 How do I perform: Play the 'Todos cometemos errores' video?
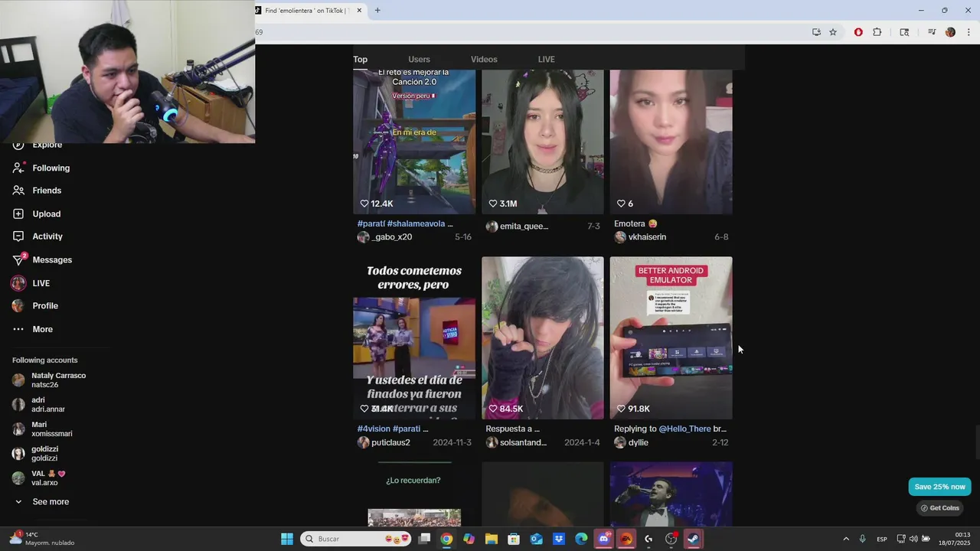pyautogui.click(x=414, y=337)
